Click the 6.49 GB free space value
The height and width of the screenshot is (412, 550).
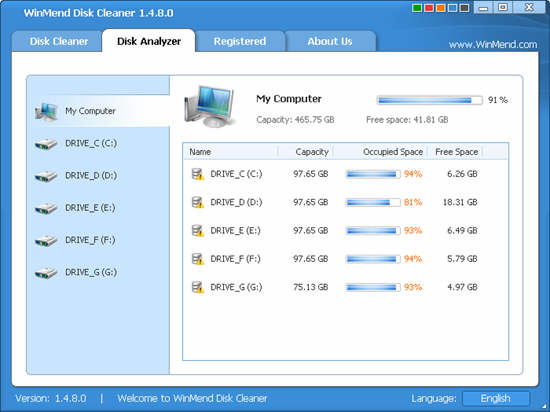click(x=462, y=231)
